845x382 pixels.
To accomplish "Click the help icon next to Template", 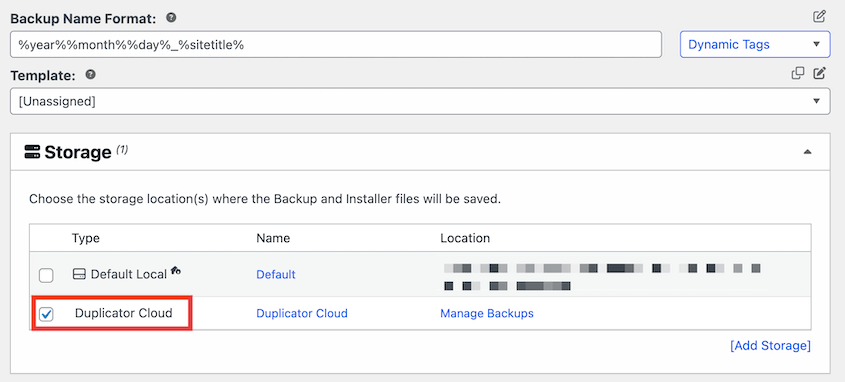I will pyautogui.click(x=91, y=75).
